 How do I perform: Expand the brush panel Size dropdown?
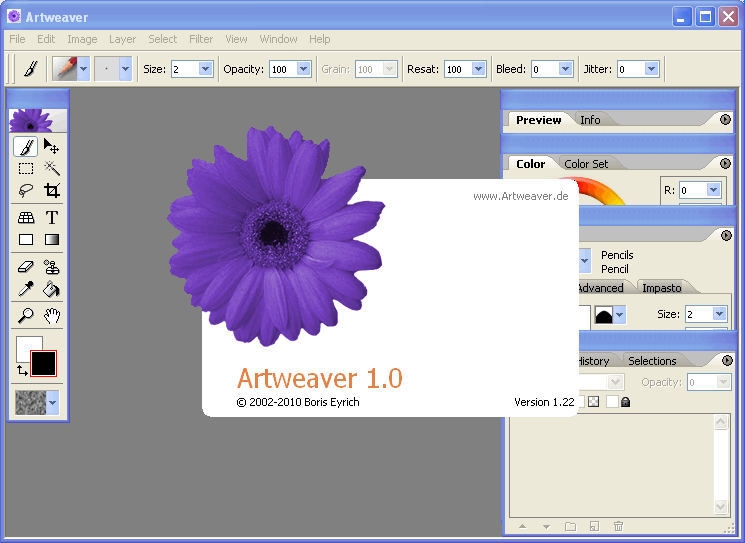pyautogui.click(x=719, y=314)
